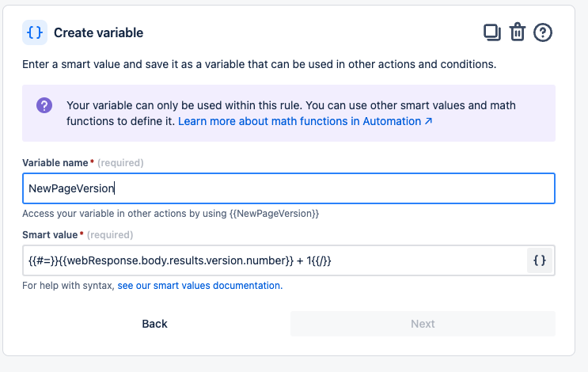Open the smart value picker braces button
This screenshot has width=588, height=372.
(540, 260)
